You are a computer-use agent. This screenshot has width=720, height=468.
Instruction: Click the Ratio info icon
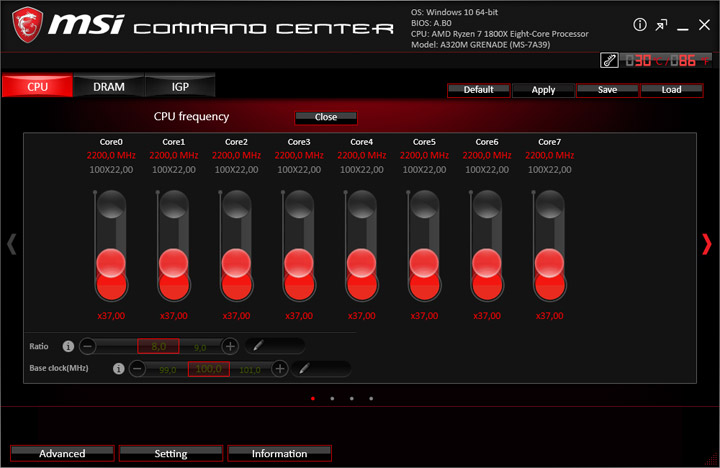(68, 346)
